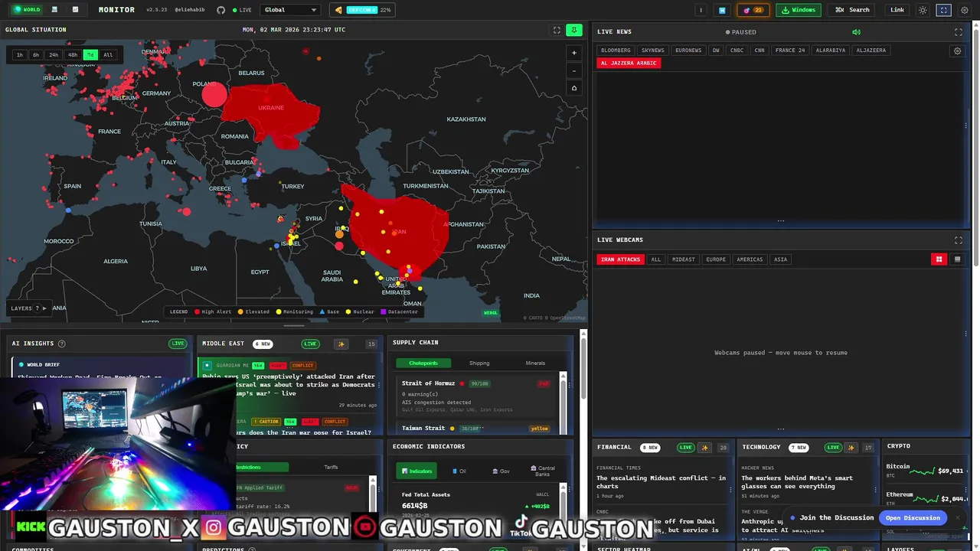Click the large Poland alert marker
The image size is (980, 551).
(215, 95)
